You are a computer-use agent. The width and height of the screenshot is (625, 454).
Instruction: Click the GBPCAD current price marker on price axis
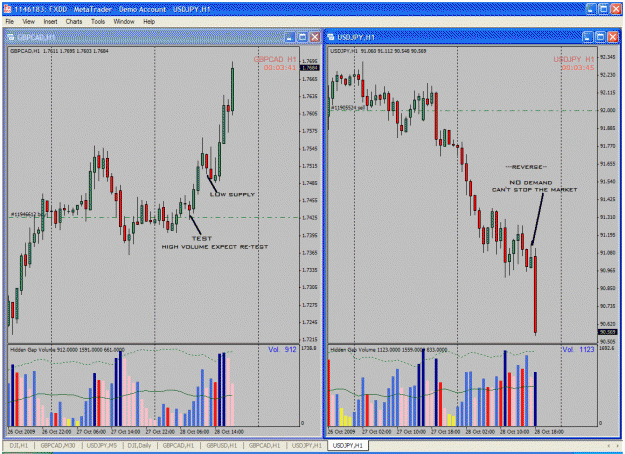(x=310, y=68)
